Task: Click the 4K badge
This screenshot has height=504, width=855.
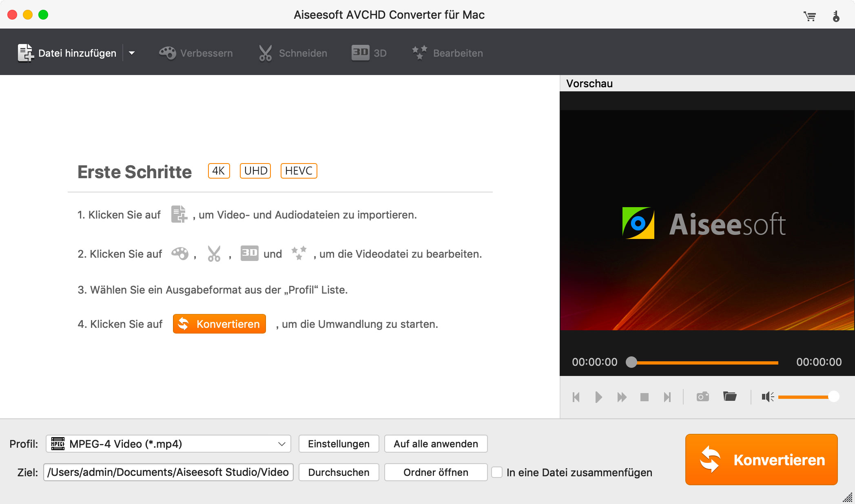Action: point(219,171)
